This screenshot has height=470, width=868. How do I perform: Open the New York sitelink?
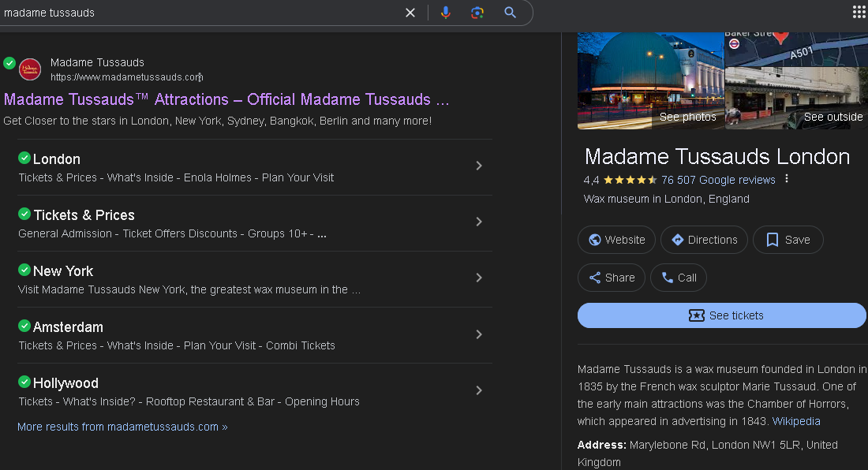63,271
